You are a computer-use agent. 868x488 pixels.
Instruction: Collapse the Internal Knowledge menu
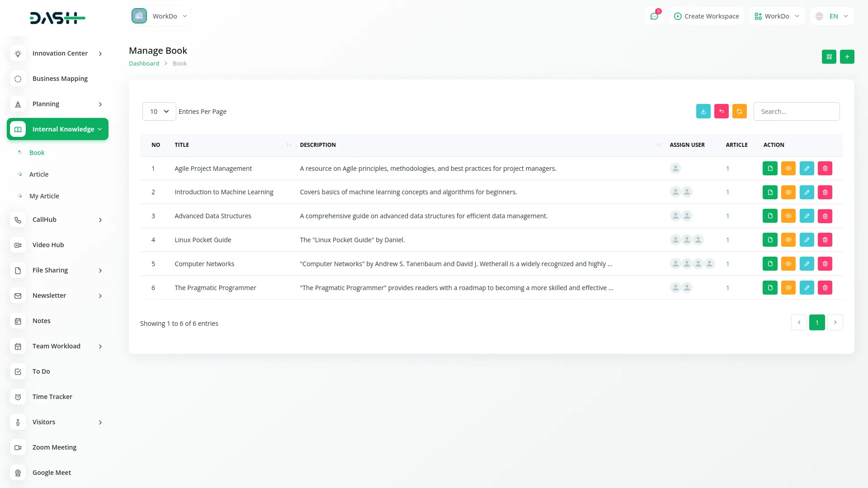(57, 129)
